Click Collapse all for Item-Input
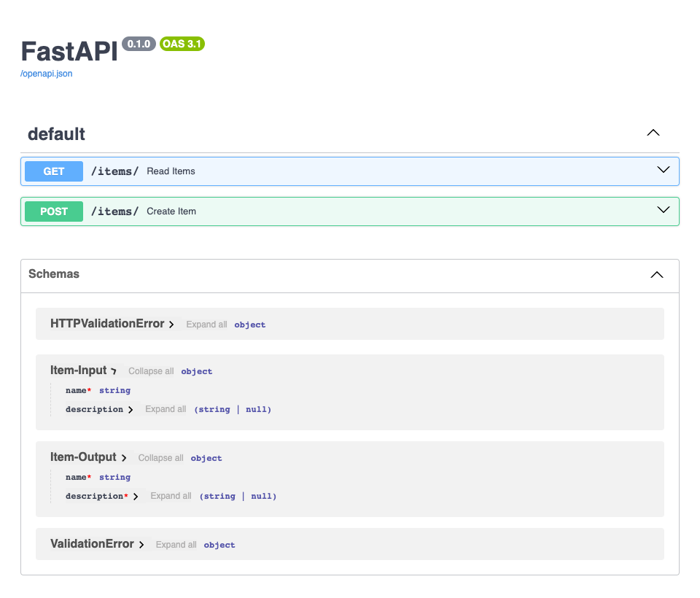Screen dimensions: 700x598 point(150,371)
